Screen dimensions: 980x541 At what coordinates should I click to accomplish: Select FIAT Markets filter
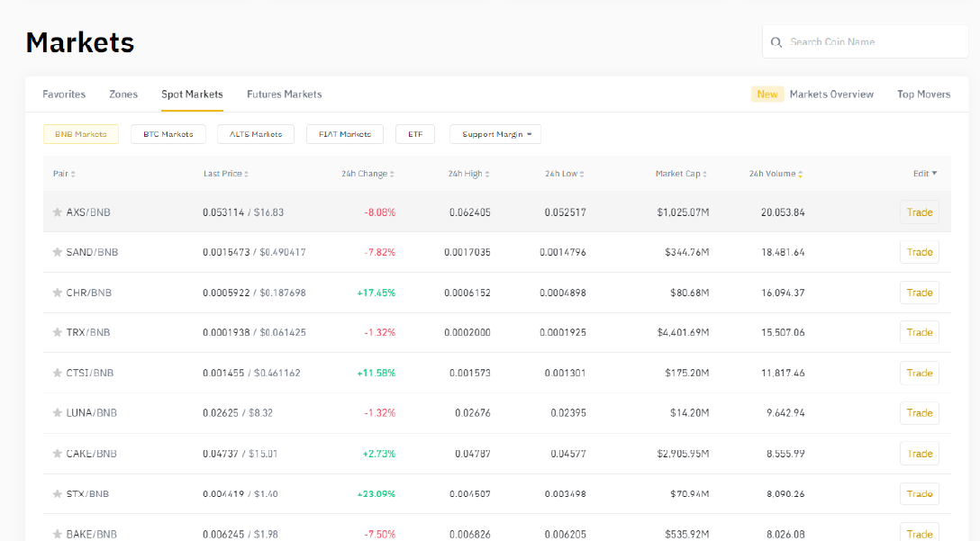click(x=345, y=134)
